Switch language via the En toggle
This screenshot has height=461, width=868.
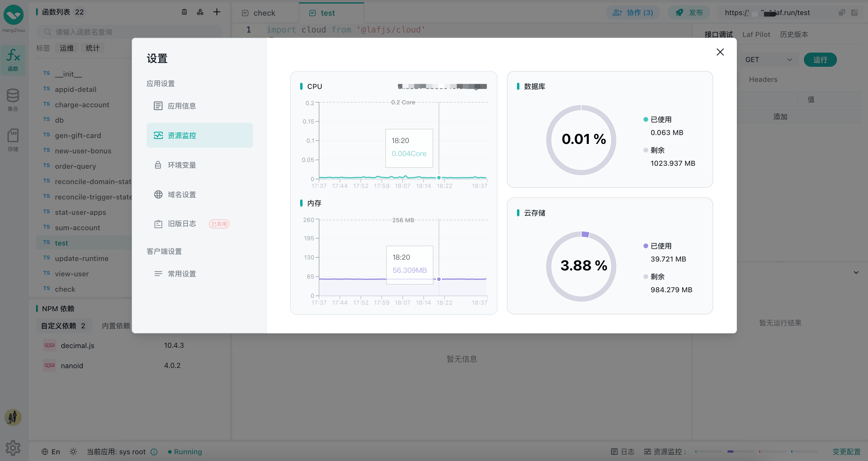(51, 452)
